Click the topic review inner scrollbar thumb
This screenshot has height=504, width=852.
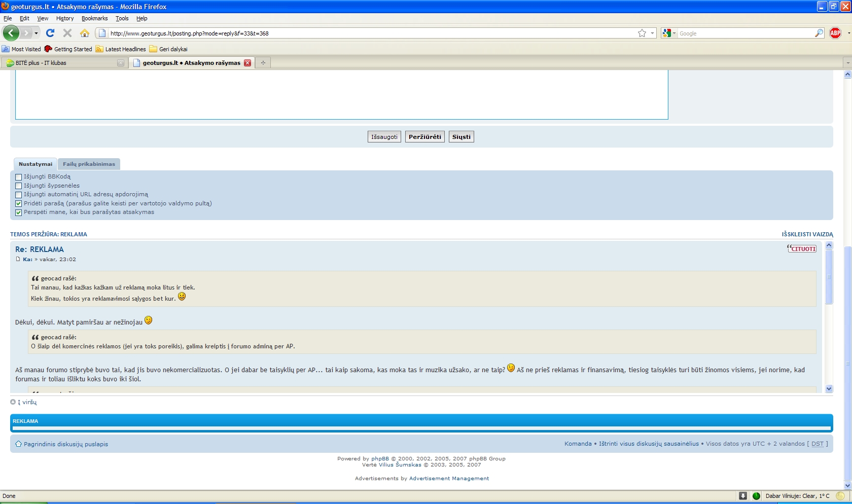tap(829, 276)
